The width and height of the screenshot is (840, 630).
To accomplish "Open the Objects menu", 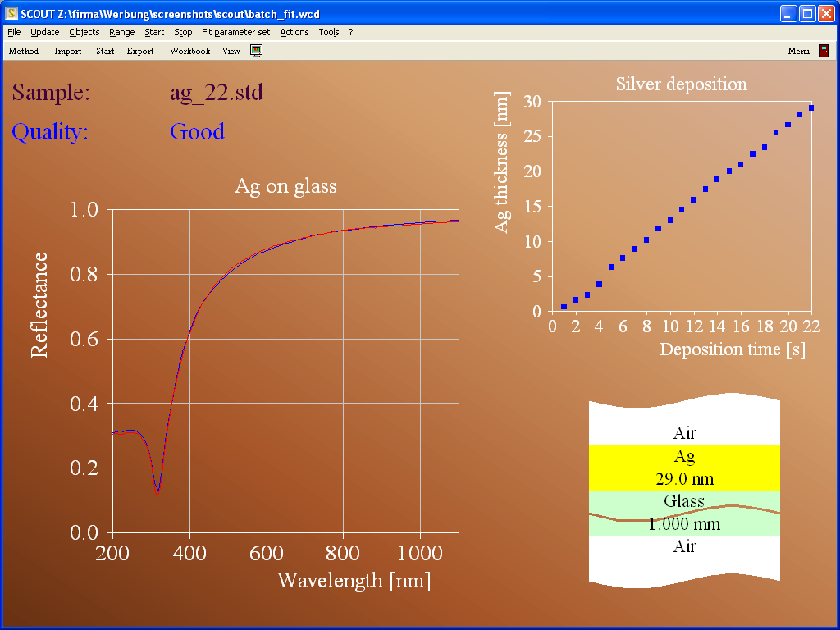I will [84, 32].
